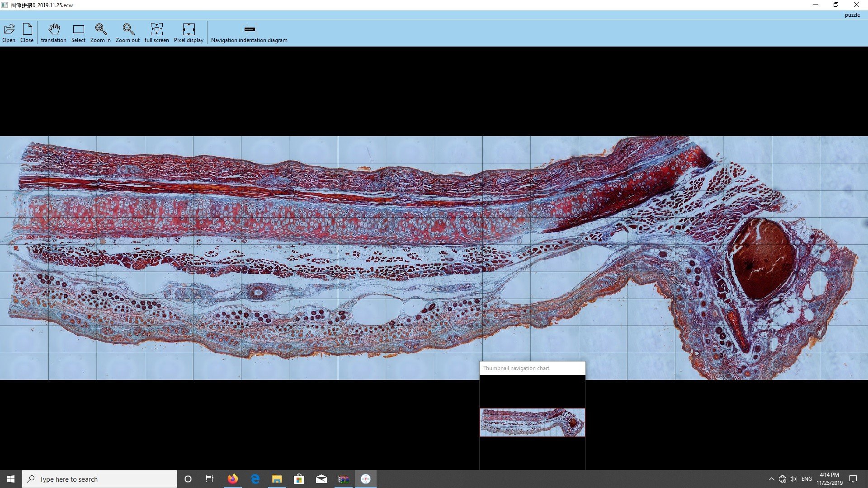Viewport: 868px width, 488px height.
Task: Activate the rectangular Select tool
Action: (x=78, y=33)
